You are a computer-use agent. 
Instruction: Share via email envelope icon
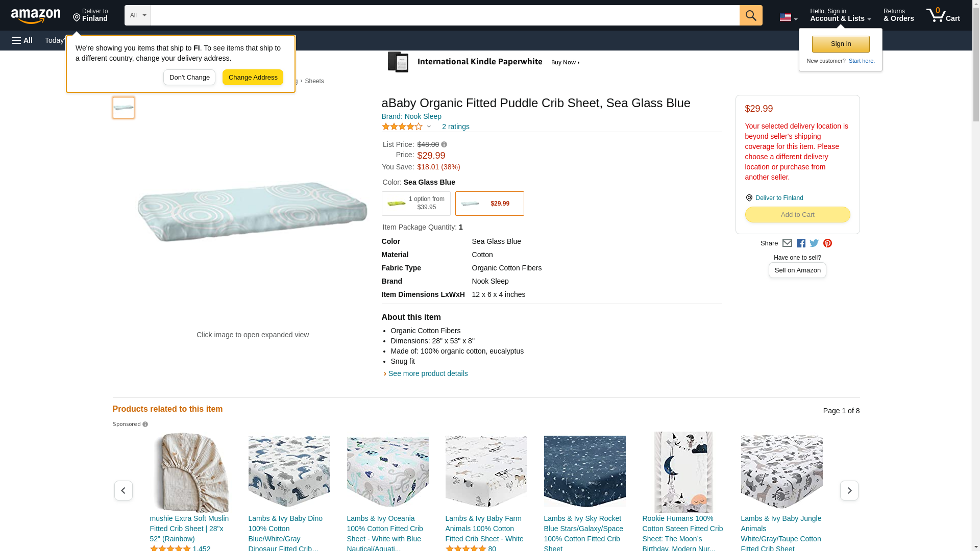787,243
